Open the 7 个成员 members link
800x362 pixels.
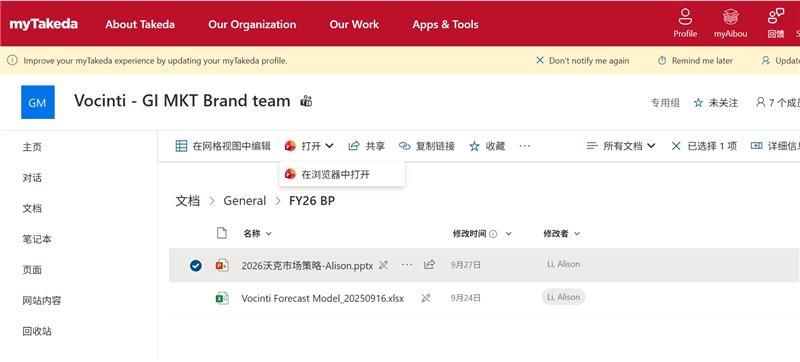tap(778, 103)
